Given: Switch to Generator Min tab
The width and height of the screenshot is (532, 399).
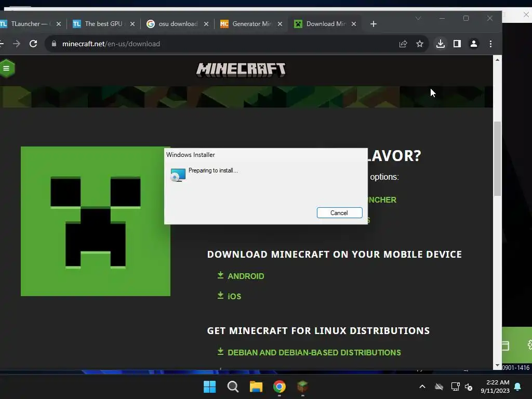Looking at the screenshot, I should tap(252, 24).
